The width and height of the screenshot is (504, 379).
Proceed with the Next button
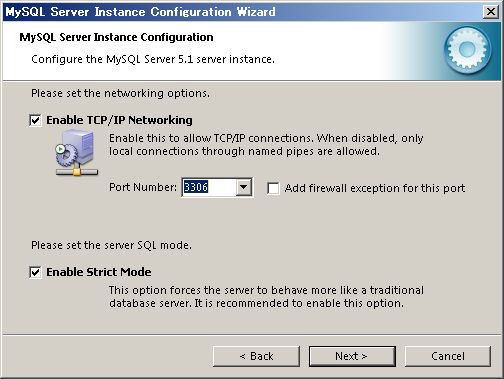click(352, 356)
